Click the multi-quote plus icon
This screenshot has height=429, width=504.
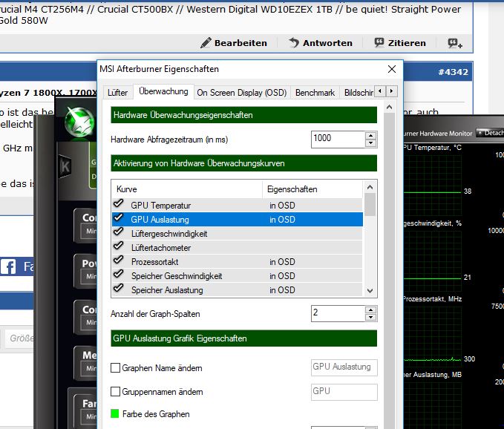(x=455, y=43)
